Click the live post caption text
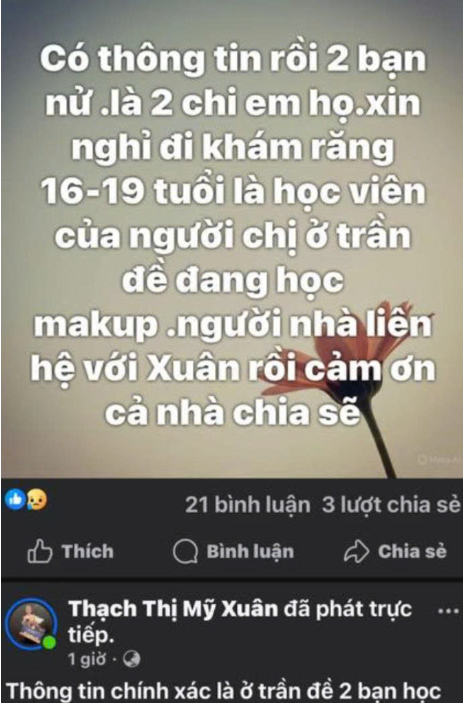This screenshot has height=704, width=464. (224, 691)
